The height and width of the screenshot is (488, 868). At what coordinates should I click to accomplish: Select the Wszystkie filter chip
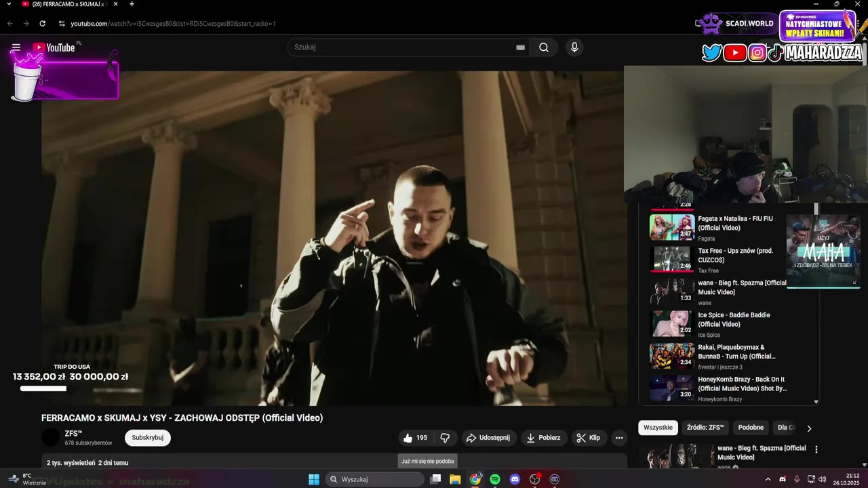coord(658,428)
